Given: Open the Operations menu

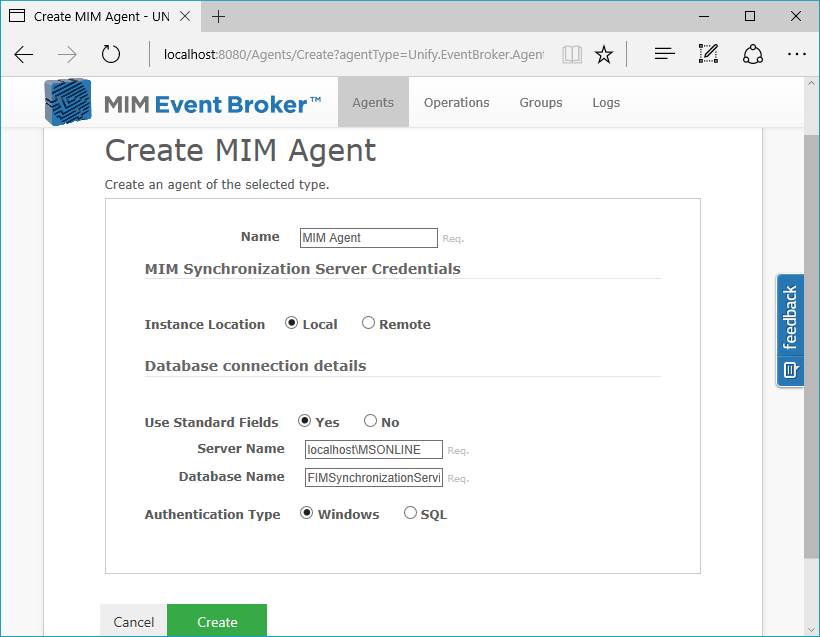Looking at the screenshot, I should (457, 103).
